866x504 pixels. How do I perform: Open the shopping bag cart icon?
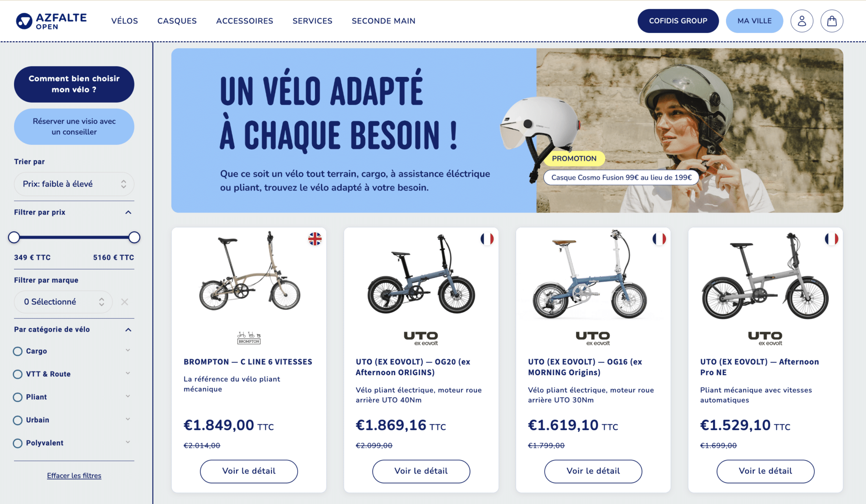(x=832, y=21)
